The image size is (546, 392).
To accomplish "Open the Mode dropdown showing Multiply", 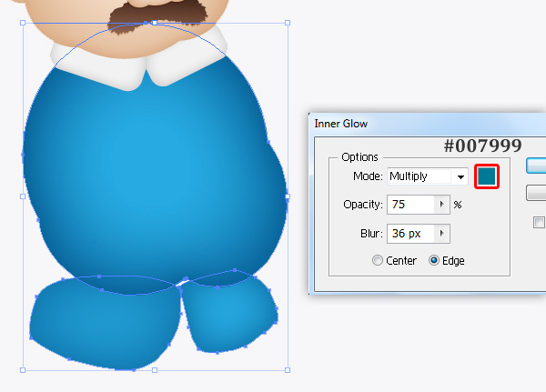I will tap(428, 176).
